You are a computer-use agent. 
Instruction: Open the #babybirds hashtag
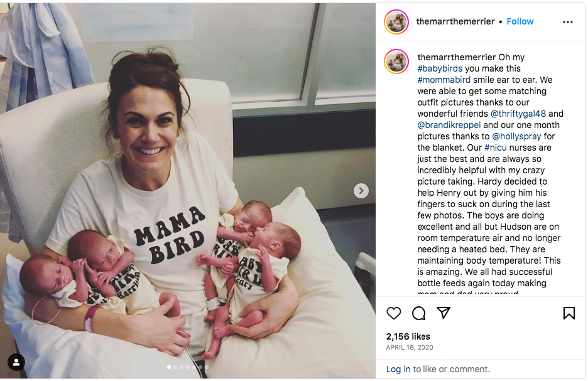(440, 68)
